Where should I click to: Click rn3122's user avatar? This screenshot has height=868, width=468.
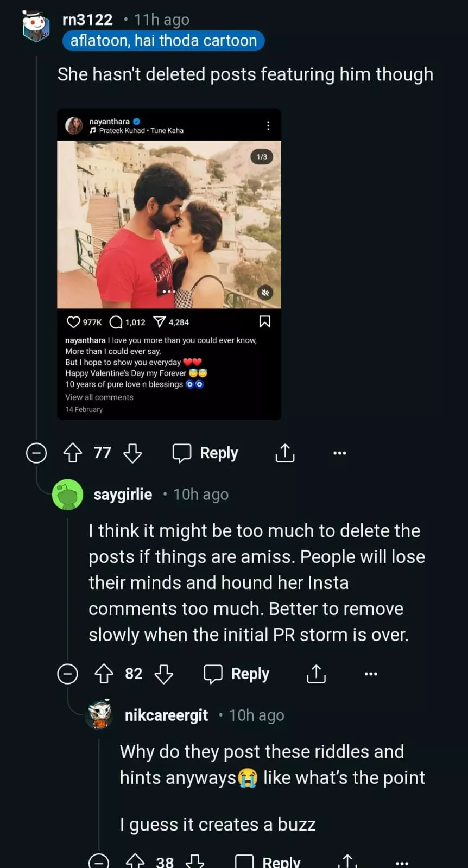[36, 26]
